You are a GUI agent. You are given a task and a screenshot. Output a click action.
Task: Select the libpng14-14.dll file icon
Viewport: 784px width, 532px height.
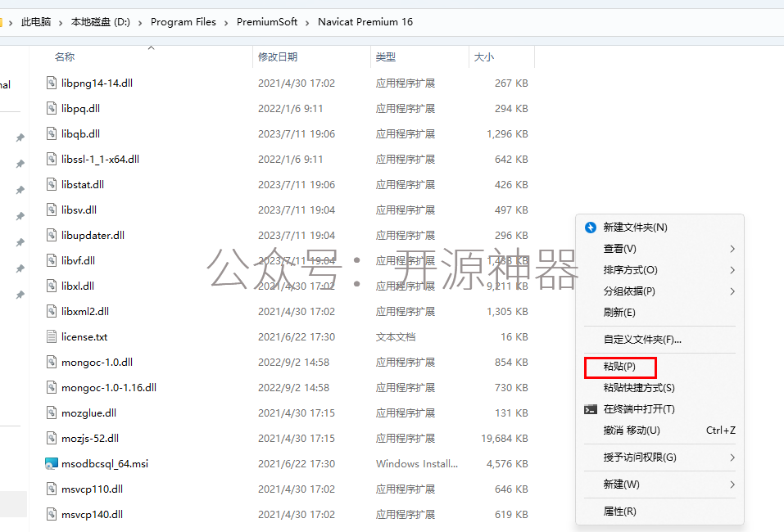pos(52,83)
